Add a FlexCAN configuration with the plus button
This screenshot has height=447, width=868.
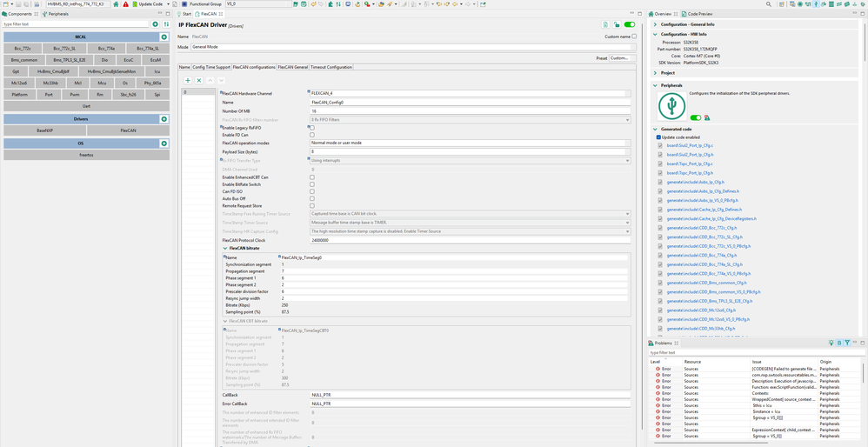188,81
